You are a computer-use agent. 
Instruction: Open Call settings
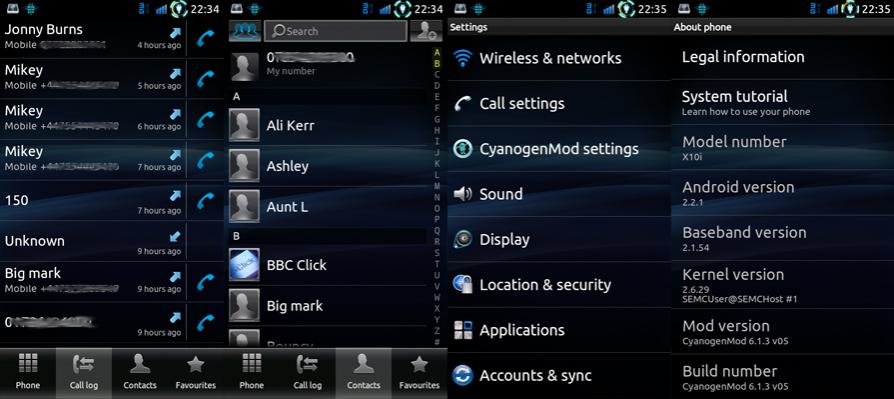click(x=559, y=103)
